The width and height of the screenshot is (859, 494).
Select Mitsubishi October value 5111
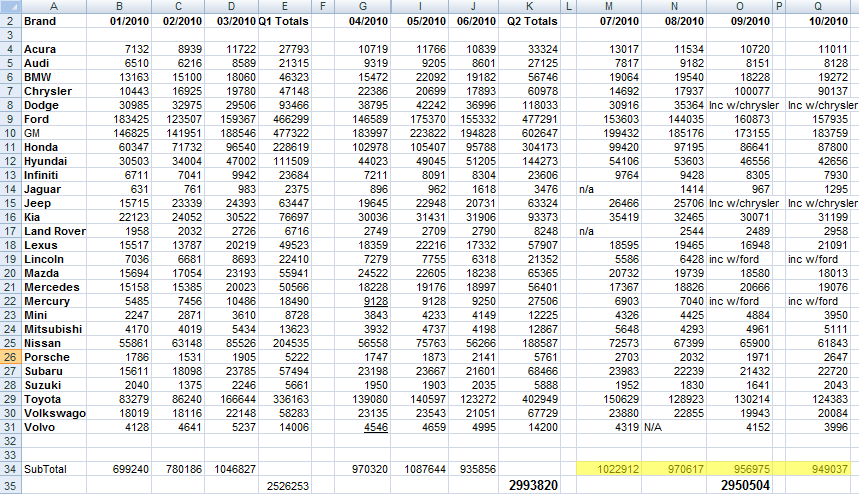click(818, 329)
